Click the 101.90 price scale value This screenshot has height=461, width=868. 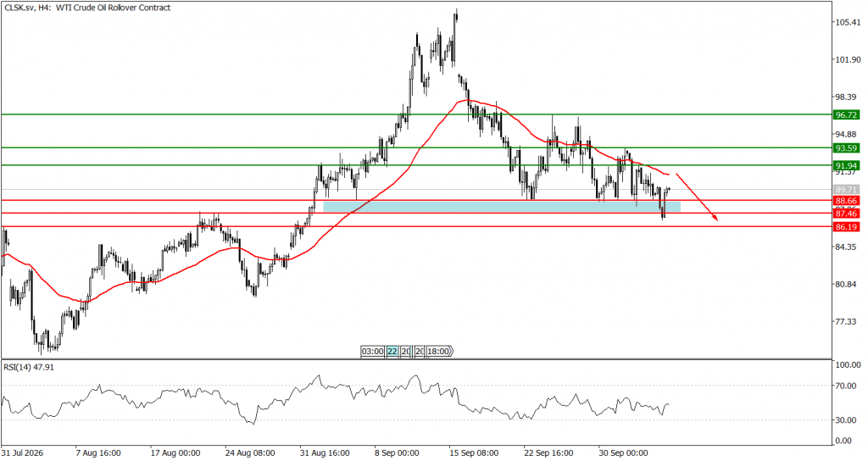[x=848, y=60]
